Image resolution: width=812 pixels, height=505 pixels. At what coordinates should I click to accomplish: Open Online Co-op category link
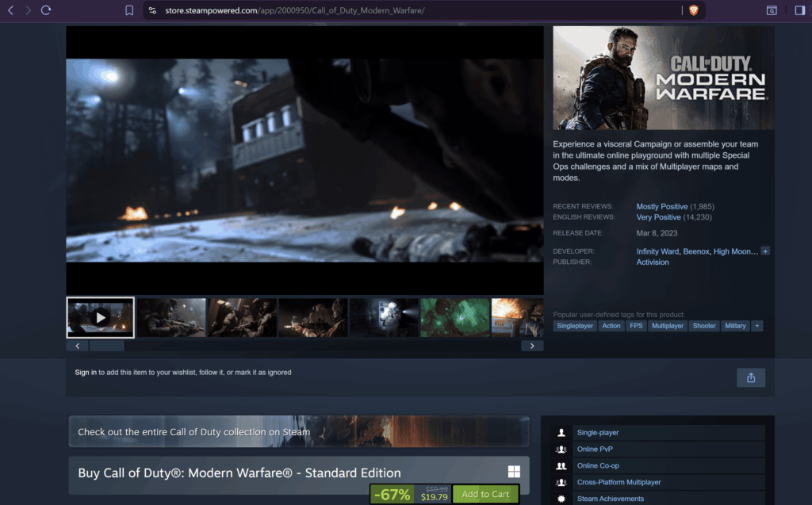[x=598, y=465]
